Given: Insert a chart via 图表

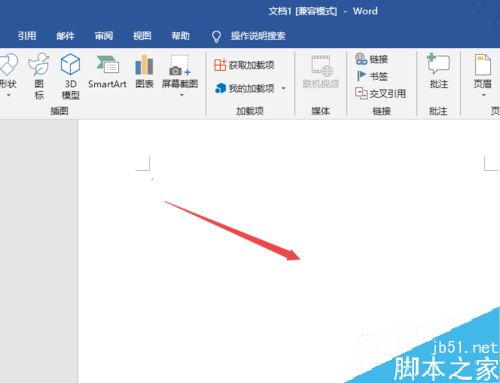Looking at the screenshot, I should coord(144,72).
